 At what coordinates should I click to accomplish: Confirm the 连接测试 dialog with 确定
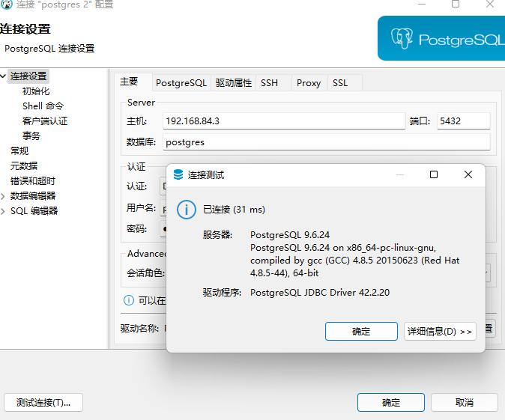[x=361, y=331]
